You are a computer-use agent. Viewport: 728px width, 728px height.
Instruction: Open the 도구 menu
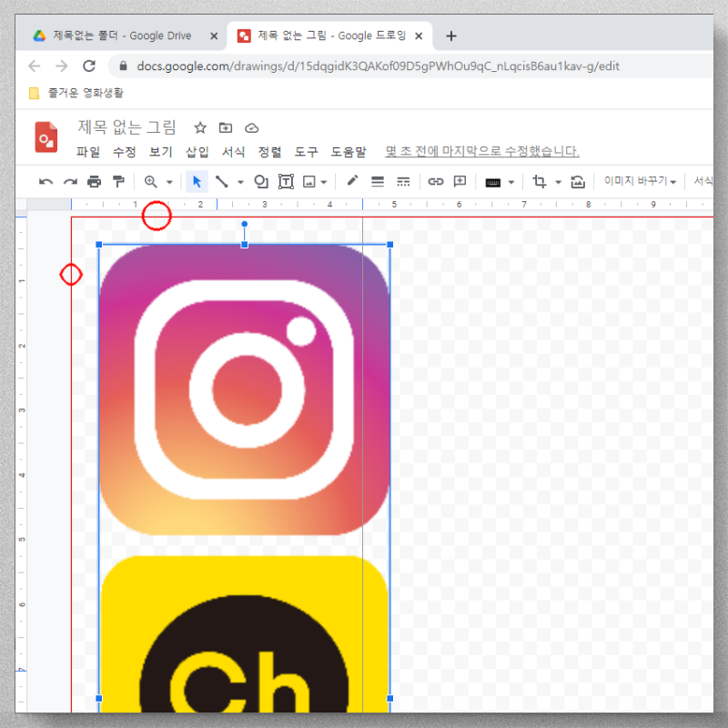[306, 151]
